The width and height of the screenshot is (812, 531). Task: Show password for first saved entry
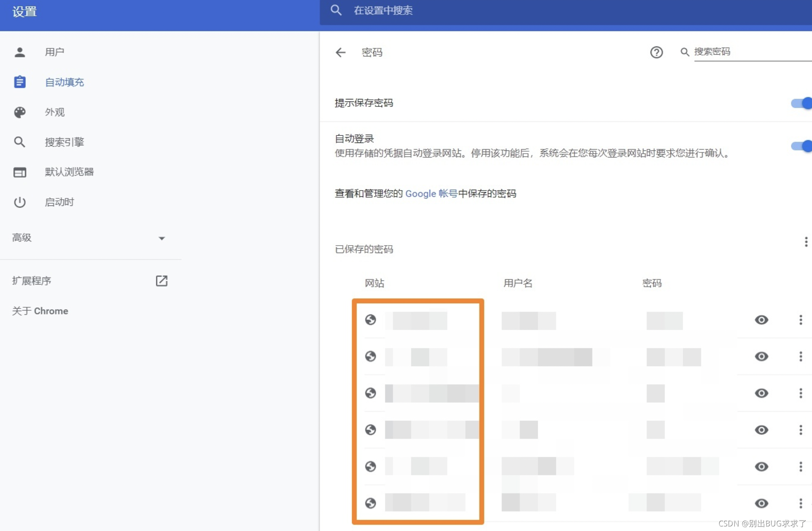point(761,320)
